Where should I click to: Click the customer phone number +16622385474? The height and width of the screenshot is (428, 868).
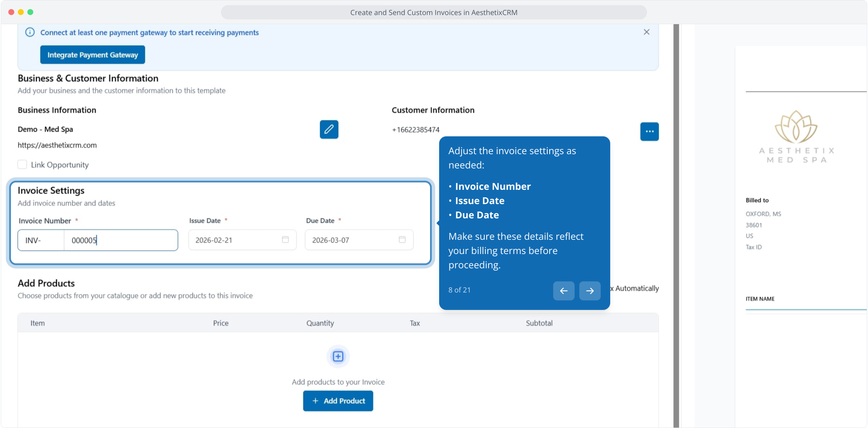[415, 130]
